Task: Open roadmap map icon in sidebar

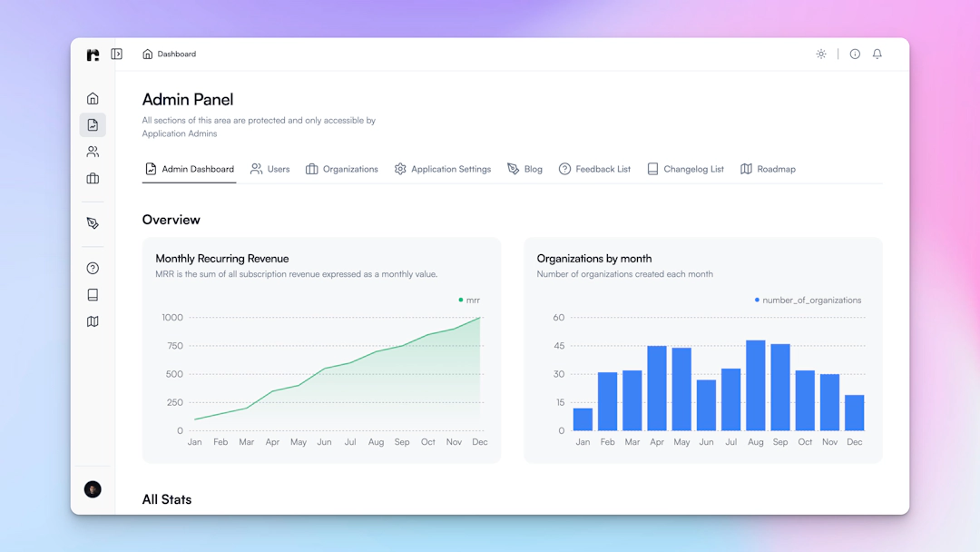Action: pyautogui.click(x=93, y=321)
